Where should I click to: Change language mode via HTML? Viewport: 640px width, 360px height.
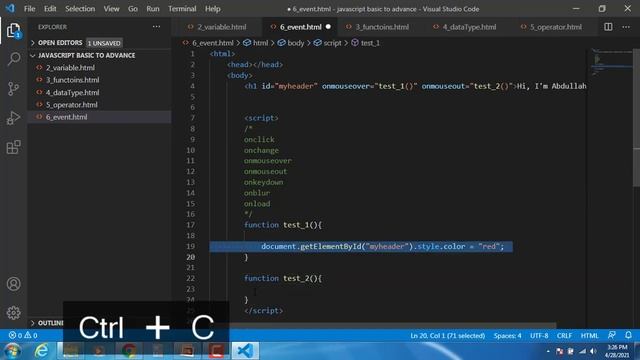point(589,336)
